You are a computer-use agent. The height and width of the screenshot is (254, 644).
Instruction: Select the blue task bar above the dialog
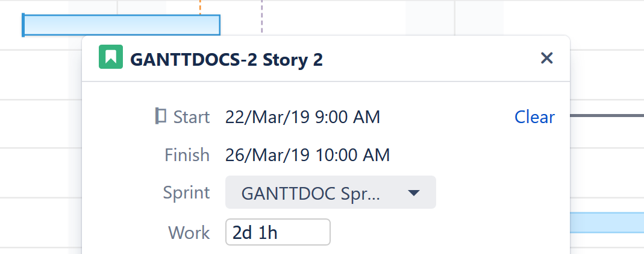pyautogui.click(x=122, y=25)
